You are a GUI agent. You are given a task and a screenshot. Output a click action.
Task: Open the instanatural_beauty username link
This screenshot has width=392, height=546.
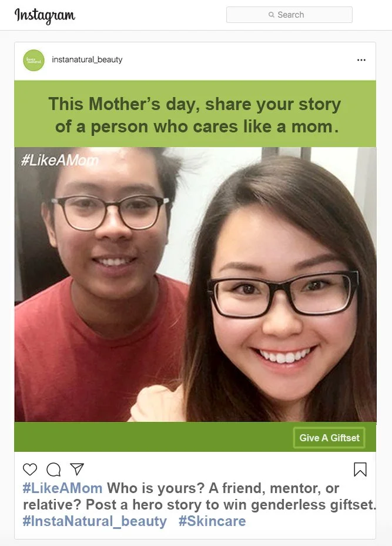[87, 59]
